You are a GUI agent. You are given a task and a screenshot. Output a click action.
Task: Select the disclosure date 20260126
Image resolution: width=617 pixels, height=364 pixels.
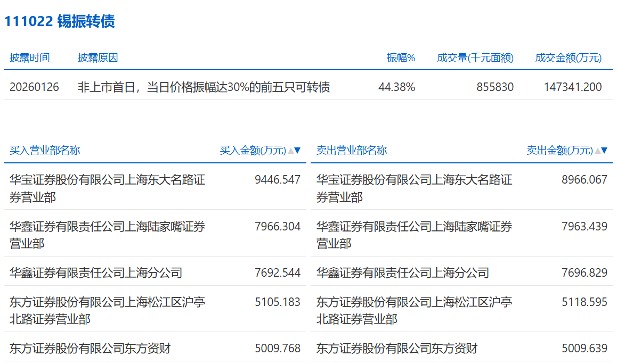[x=34, y=87]
